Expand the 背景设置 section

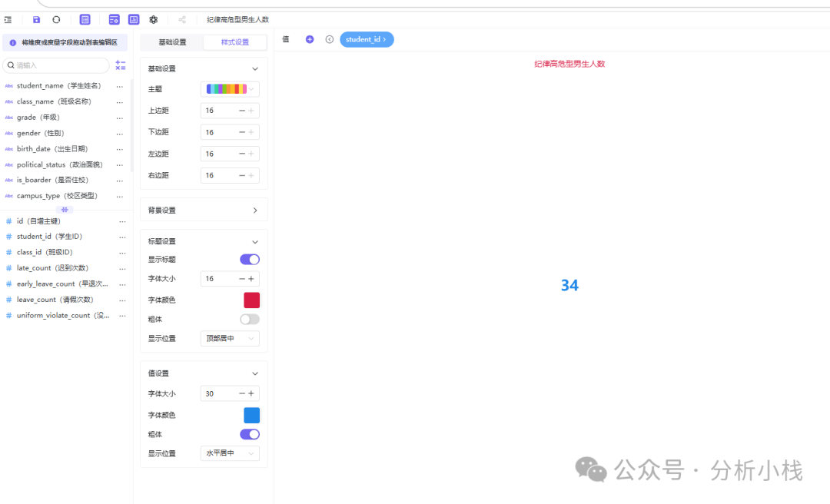point(204,211)
